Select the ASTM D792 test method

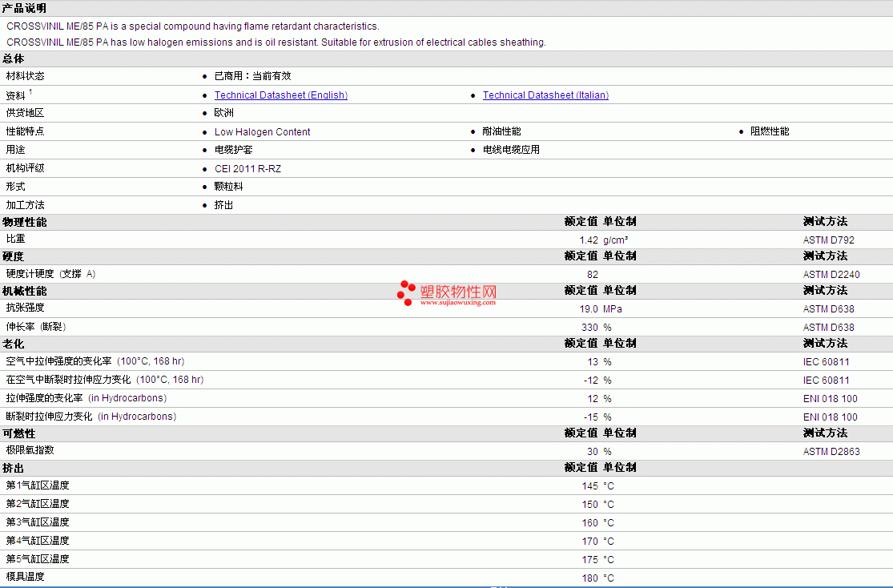[x=829, y=240]
